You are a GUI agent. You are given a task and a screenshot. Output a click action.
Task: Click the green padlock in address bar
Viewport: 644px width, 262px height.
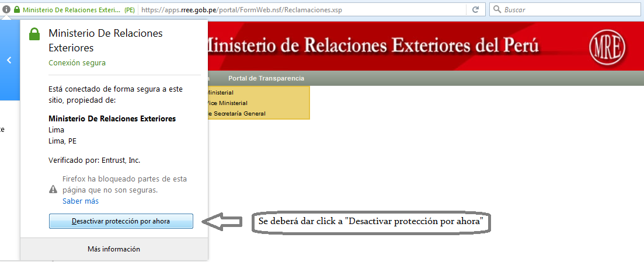click(17, 9)
